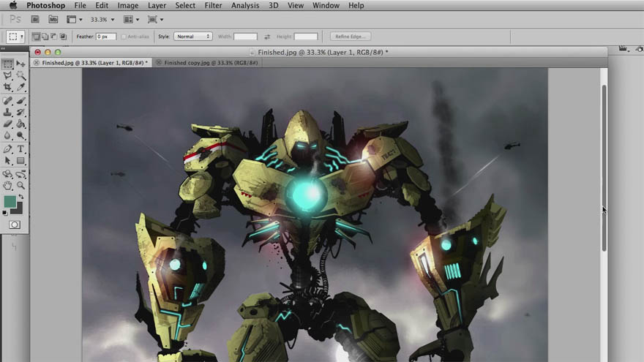Open the tool preset picker dropdown
644x362 pixels.
(x=16, y=37)
